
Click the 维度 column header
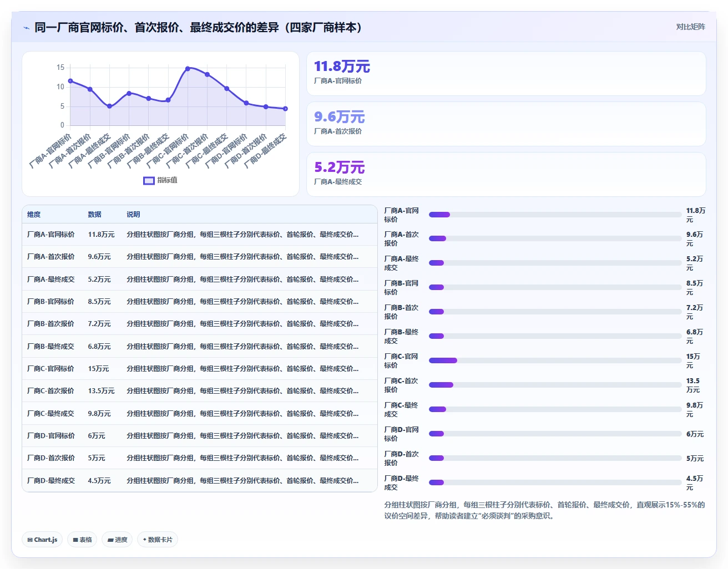(x=34, y=215)
